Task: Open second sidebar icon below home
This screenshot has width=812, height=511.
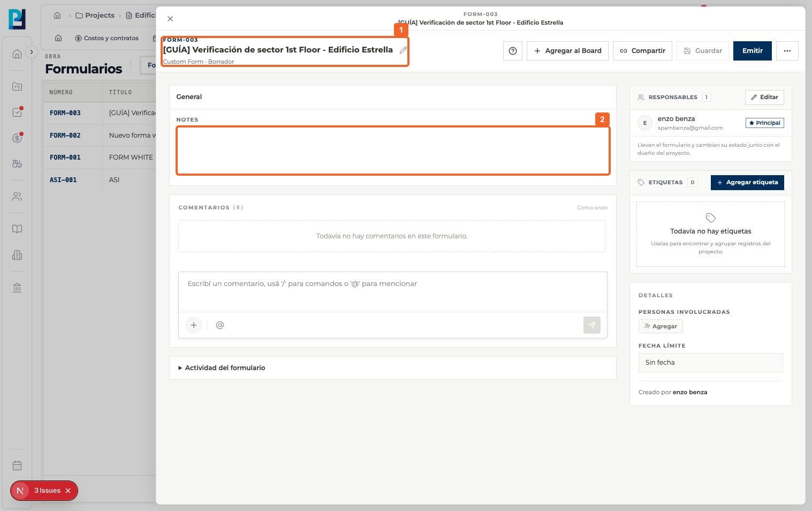Action: 17,87
